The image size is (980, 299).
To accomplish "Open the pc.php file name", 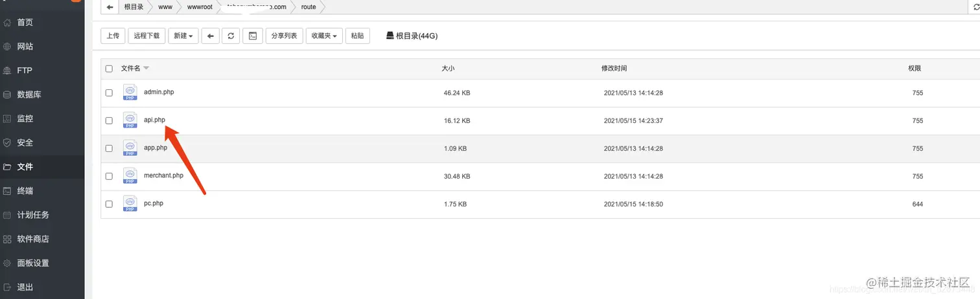I will (154, 203).
